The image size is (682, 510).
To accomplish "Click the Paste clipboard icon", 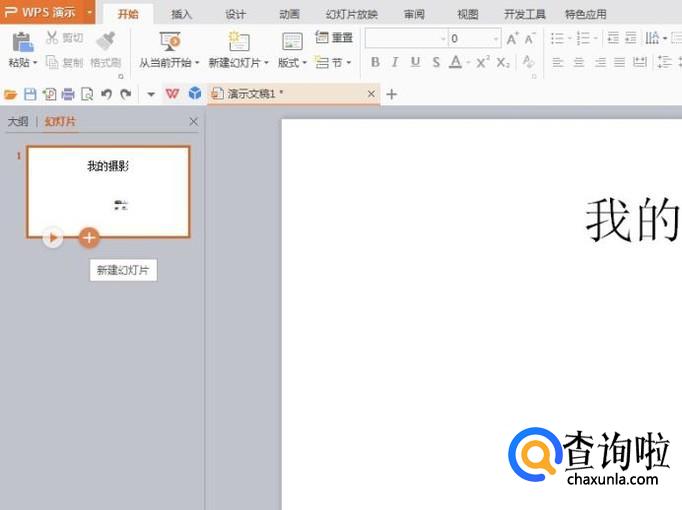I will [x=23, y=42].
